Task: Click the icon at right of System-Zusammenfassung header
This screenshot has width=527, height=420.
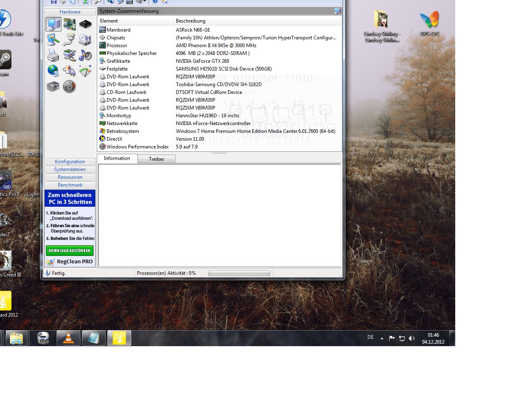Action: [x=337, y=11]
